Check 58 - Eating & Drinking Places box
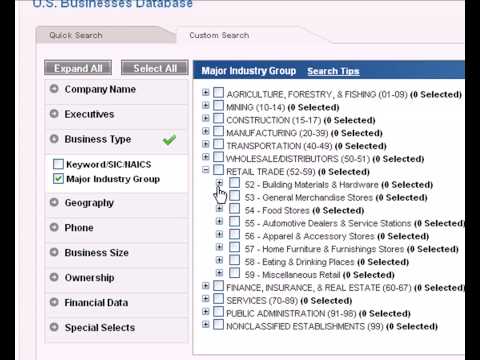480x360 pixels. point(234,260)
